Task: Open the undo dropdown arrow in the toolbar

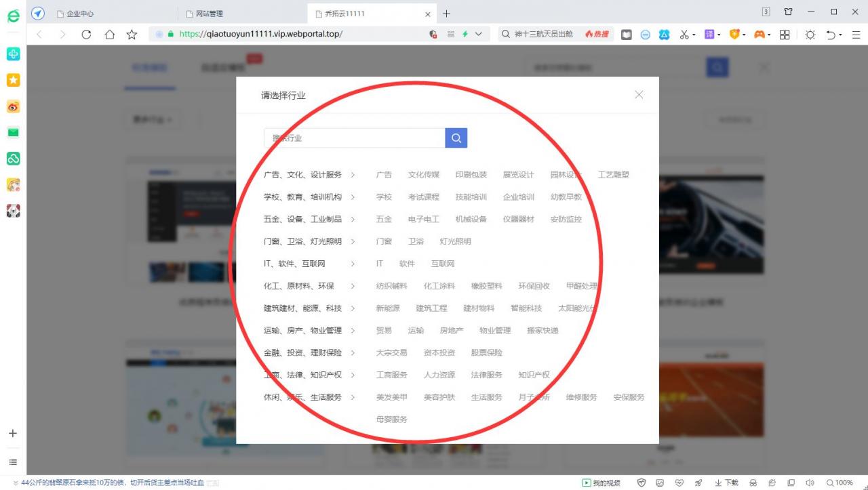Action: pos(839,34)
